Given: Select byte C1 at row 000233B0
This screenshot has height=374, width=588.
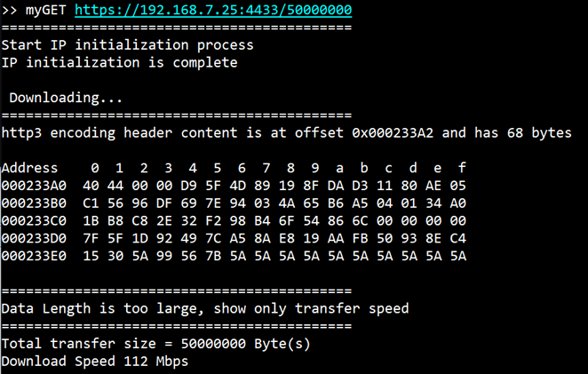Looking at the screenshot, I should coord(91,203).
